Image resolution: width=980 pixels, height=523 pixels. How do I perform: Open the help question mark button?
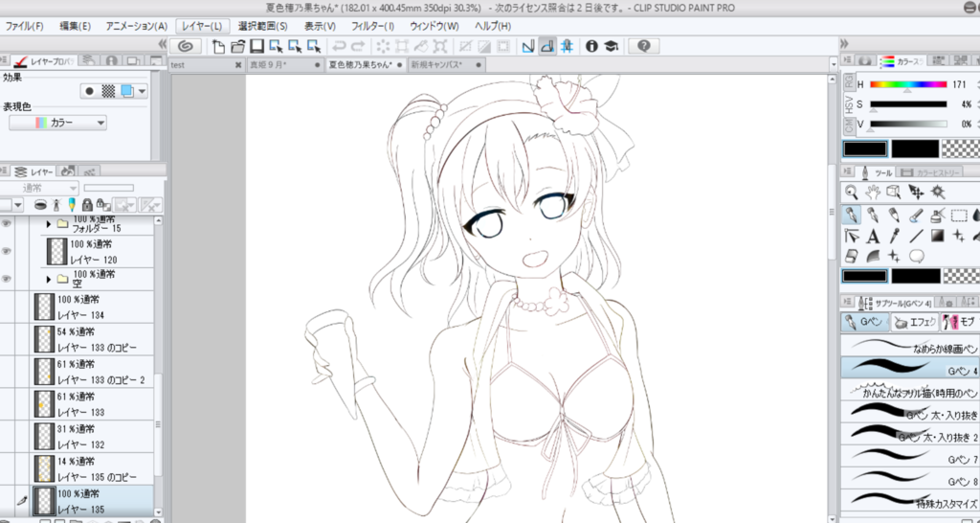pyautogui.click(x=644, y=46)
